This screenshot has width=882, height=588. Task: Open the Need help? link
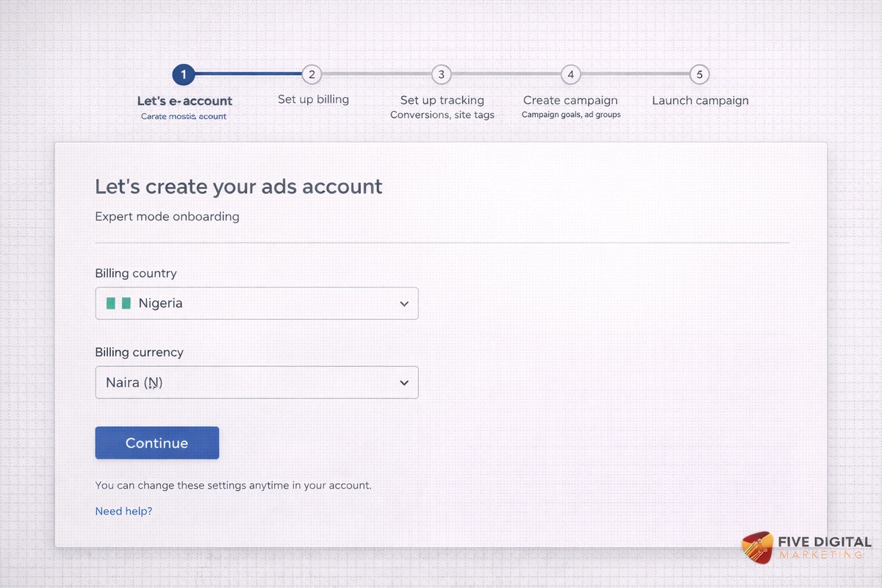click(x=123, y=511)
